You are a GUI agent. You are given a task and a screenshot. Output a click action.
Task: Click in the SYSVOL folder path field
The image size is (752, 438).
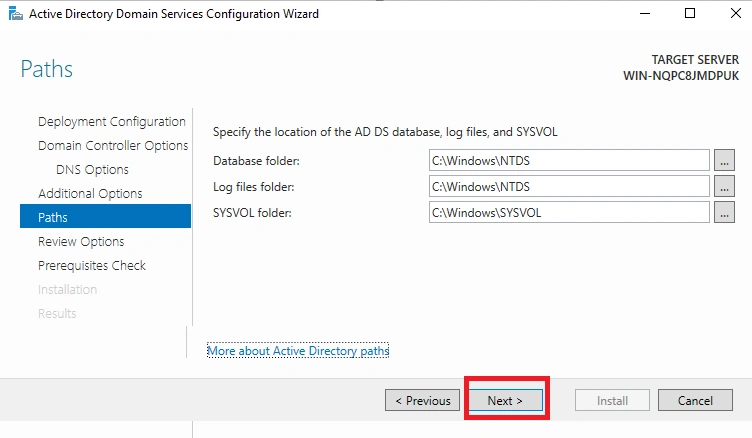[x=569, y=212]
